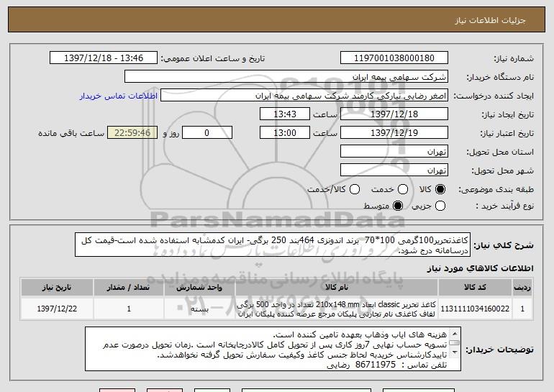The width and height of the screenshot is (554, 392).
Task: Click the label طبقه بندی موضوعی
Action: (x=496, y=190)
